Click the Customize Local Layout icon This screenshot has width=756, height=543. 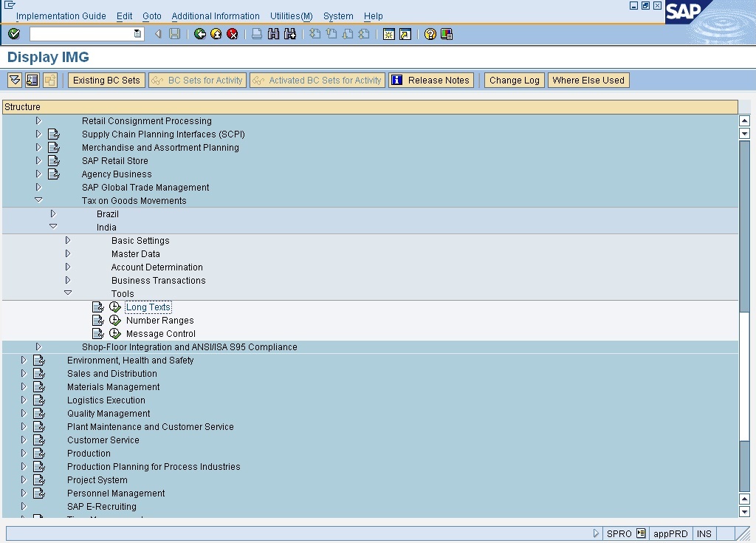pos(447,34)
